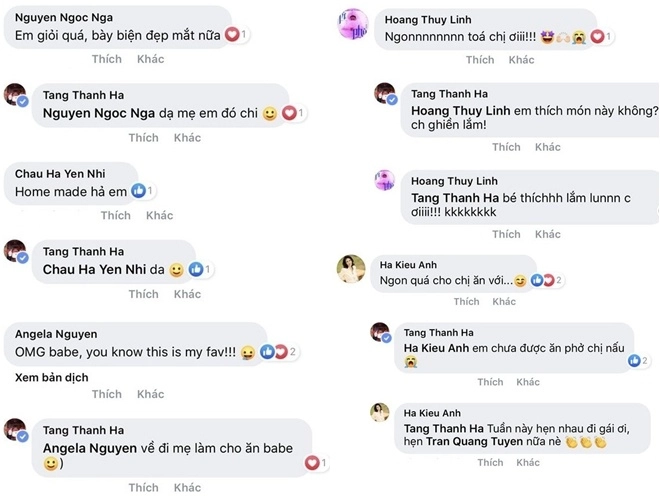Viewport: 660px width, 500px height.
Task: Click like reaction icon on Chau Ha Yen Nhi's comment
Action: pos(140,190)
